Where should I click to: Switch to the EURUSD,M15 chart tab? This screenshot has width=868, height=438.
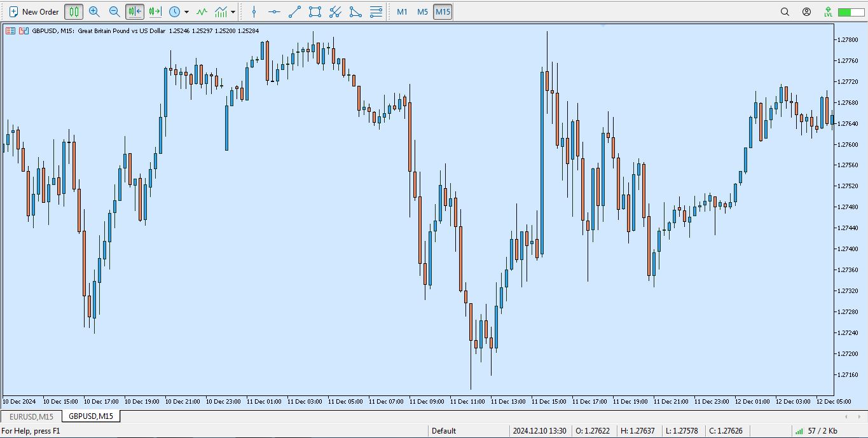[31, 416]
